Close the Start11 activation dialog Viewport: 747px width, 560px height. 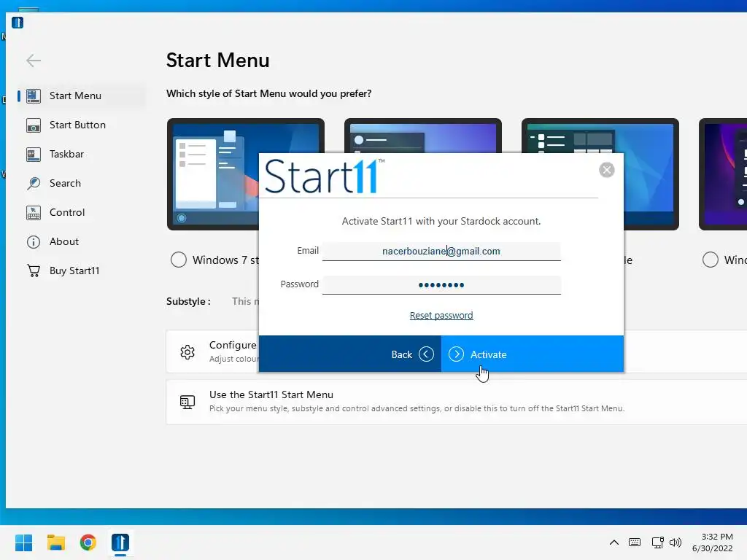point(606,169)
